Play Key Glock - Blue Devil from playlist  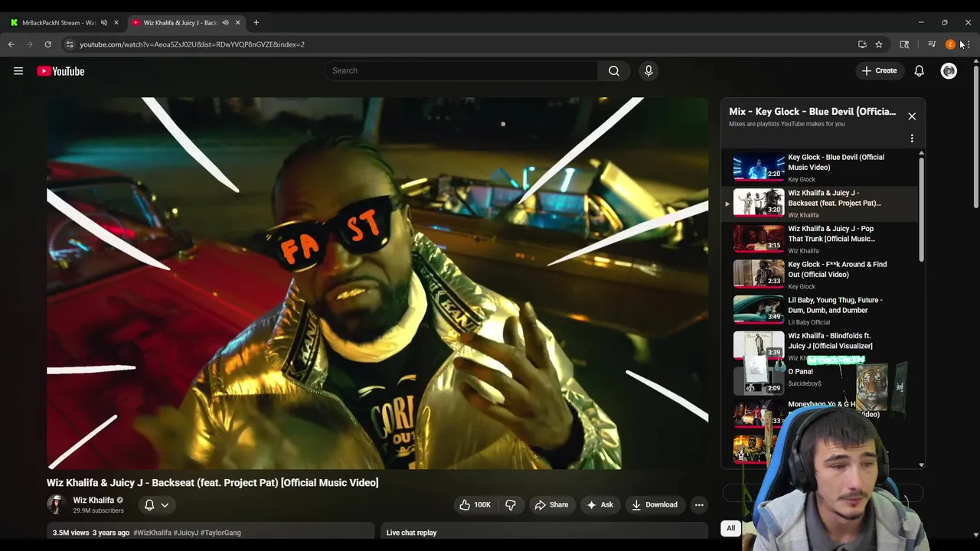click(821, 168)
